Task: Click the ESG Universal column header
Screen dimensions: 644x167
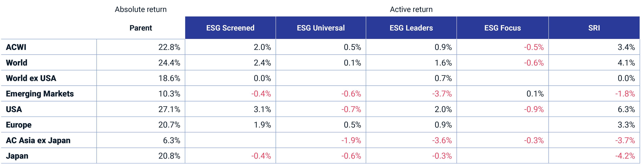Action: point(320,28)
